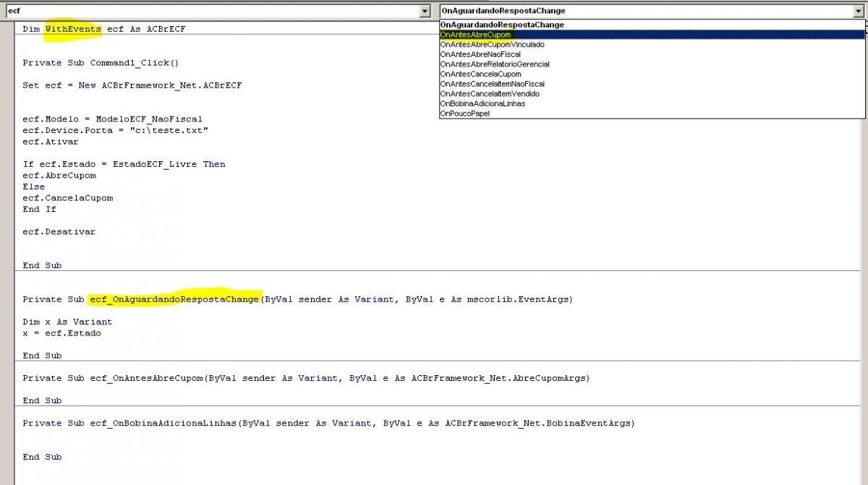
Task: Select OnBobinaAdicionaLinhas in the event list
Action: coord(652,103)
